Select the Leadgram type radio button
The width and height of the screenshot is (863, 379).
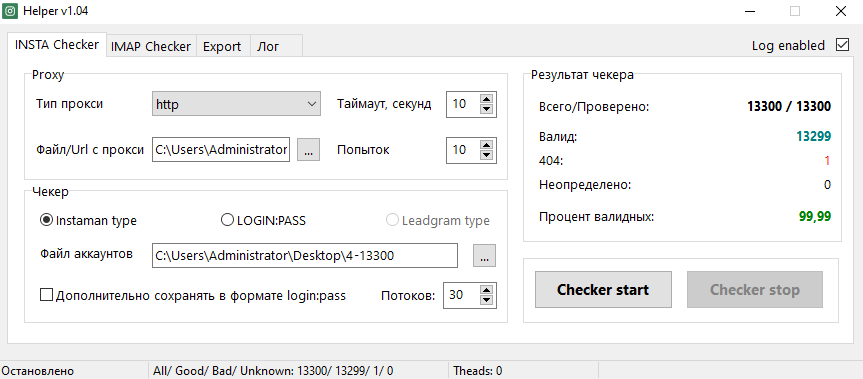tap(438, 221)
